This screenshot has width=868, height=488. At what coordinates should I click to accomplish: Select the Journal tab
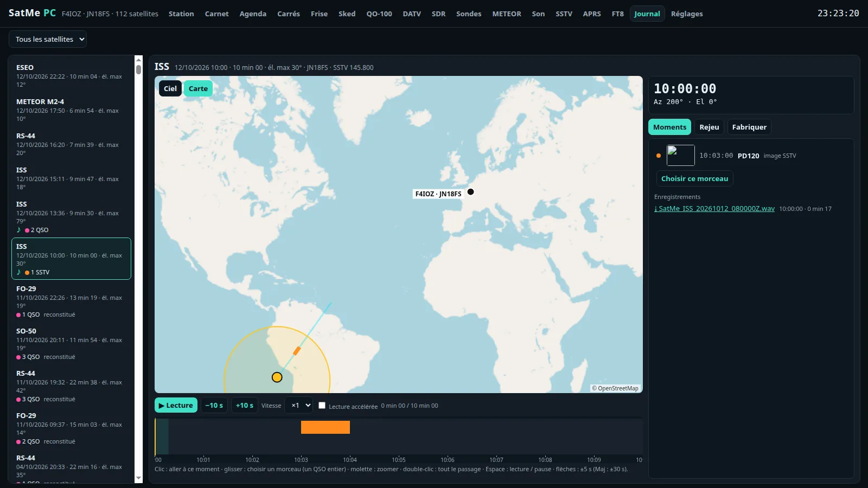click(x=647, y=14)
